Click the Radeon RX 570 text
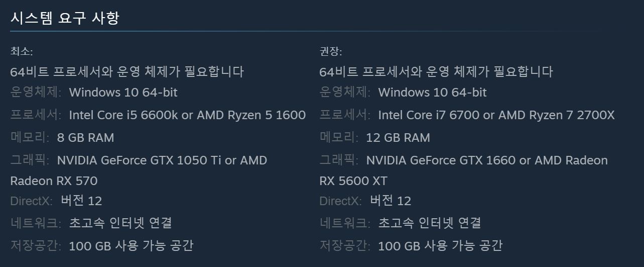Screen dimensions: 644x267 54,181
